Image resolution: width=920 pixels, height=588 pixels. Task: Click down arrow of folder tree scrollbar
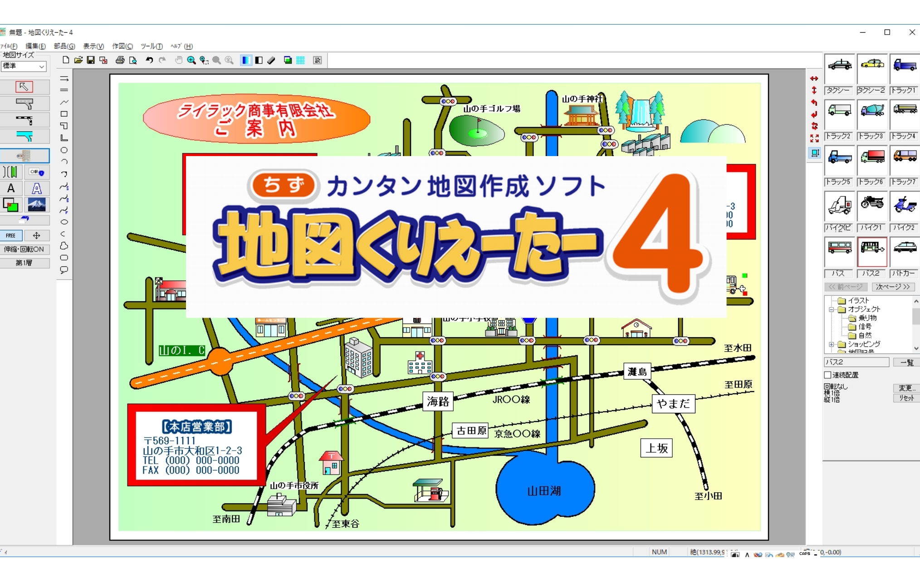point(916,348)
